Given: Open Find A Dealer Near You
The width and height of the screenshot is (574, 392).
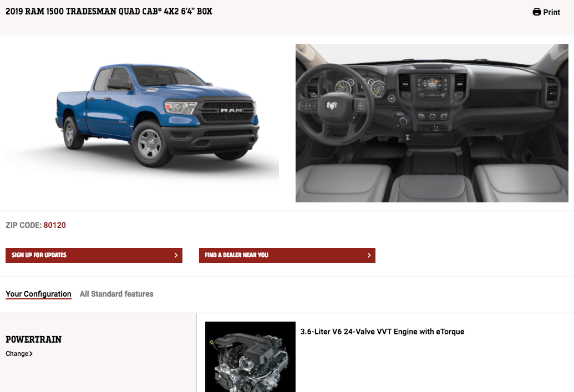Looking at the screenshot, I should click(287, 255).
